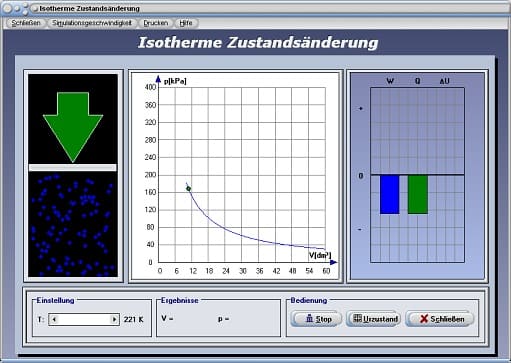The width and height of the screenshot is (511, 363).
Task: Click the blue gas particle chamber
Action: pos(73,224)
